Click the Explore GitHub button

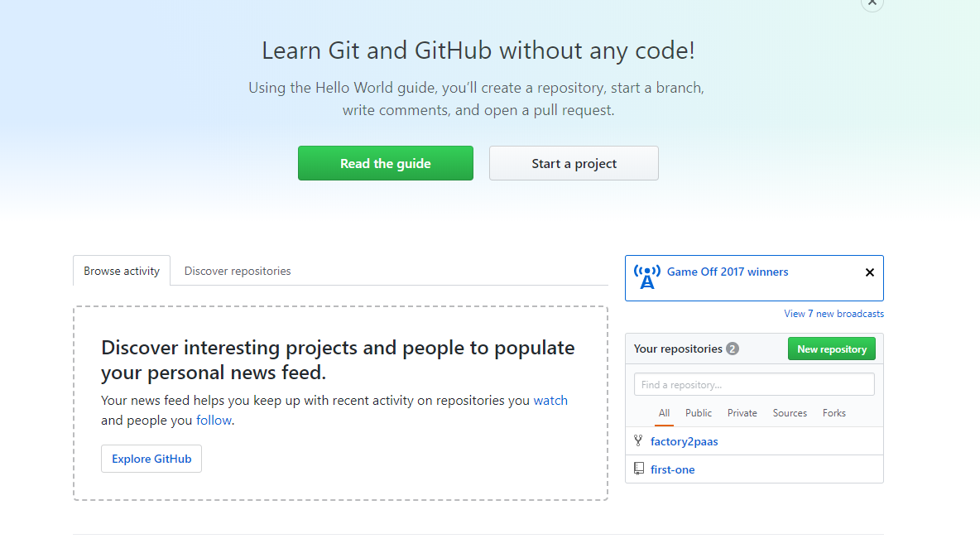pos(151,459)
